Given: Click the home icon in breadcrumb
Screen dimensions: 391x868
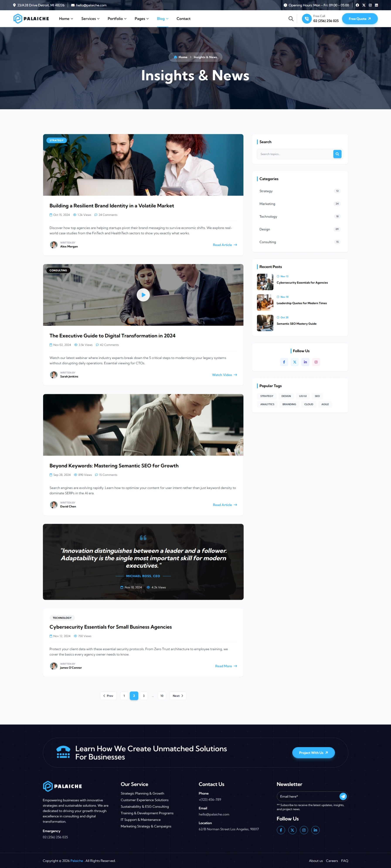Looking at the screenshot, I should (175, 57).
